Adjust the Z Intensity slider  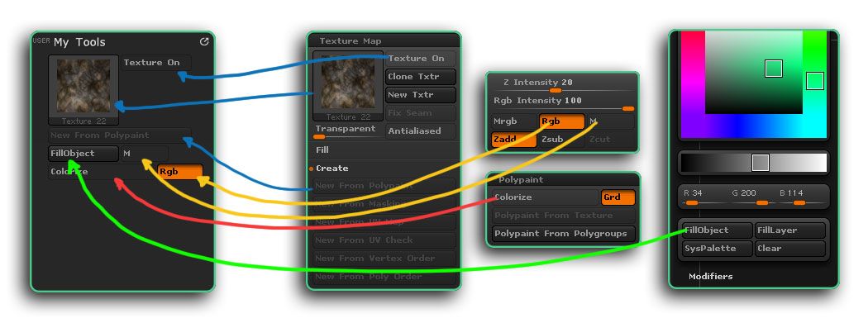562,84
